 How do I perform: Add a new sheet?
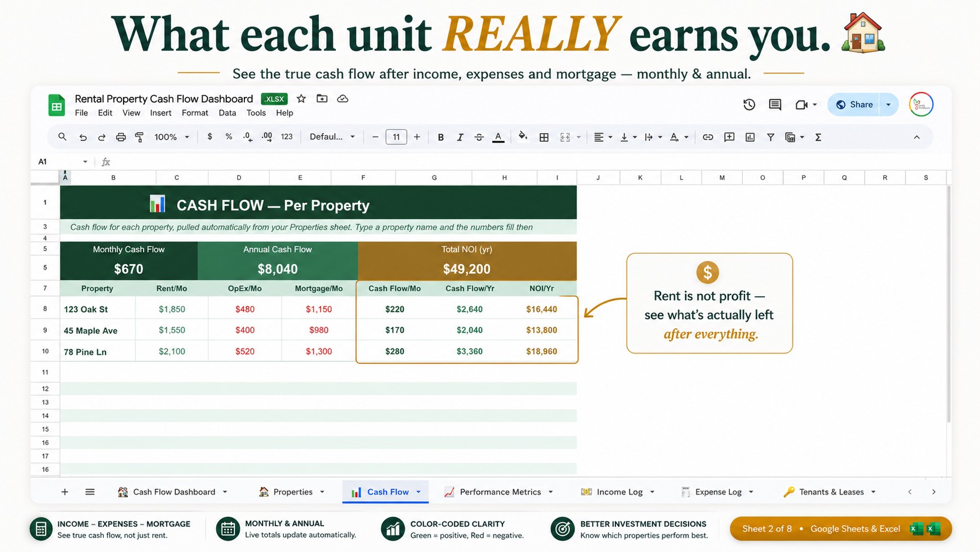64,492
